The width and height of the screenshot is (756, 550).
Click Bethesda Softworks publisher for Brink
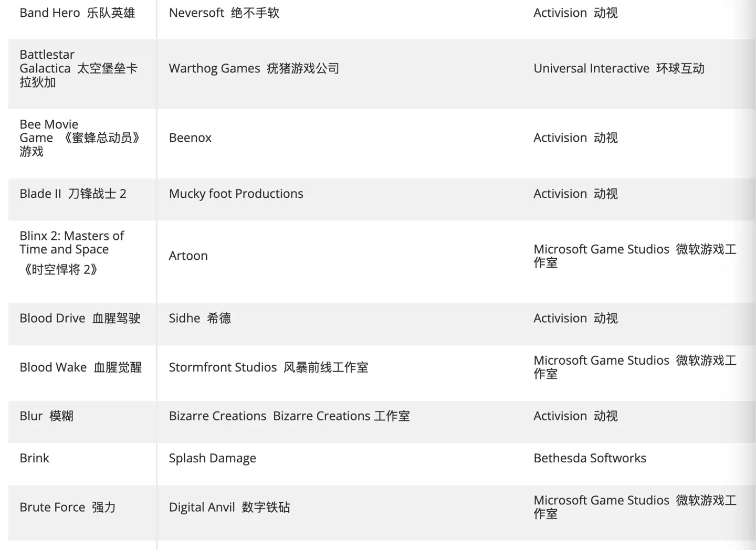click(590, 458)
